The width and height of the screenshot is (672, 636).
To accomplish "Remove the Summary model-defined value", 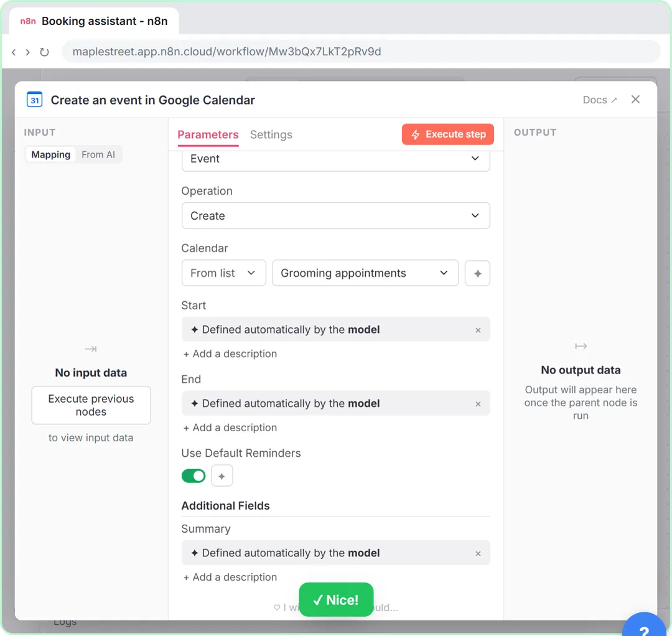I will click(x=478, y=553).
